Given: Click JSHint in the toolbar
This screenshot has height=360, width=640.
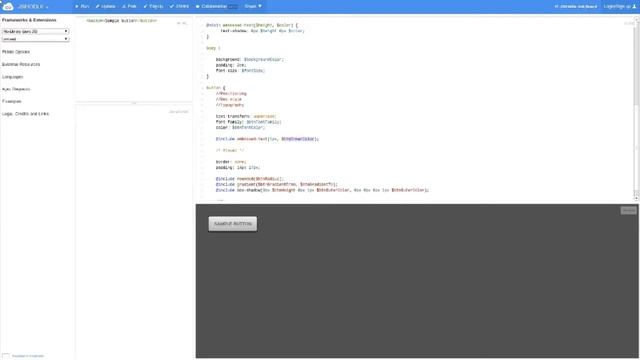Looking at the screenshot, I should 179,7.
